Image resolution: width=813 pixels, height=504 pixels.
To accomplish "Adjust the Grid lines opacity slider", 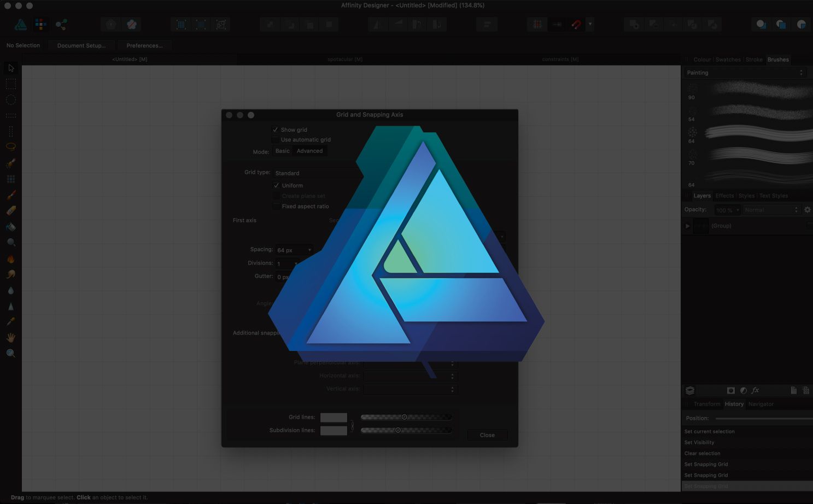I will [405, 417].
